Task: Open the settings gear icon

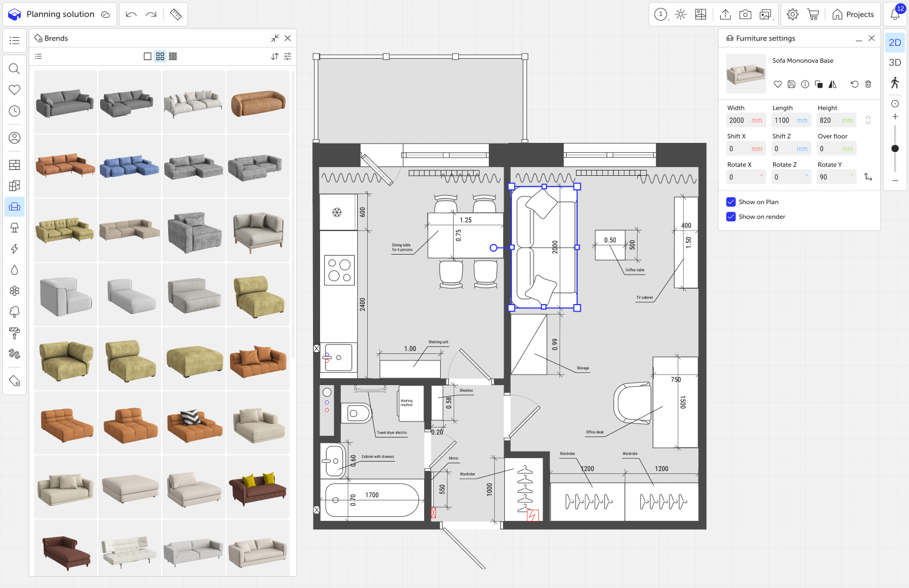Action: [793, 14]
